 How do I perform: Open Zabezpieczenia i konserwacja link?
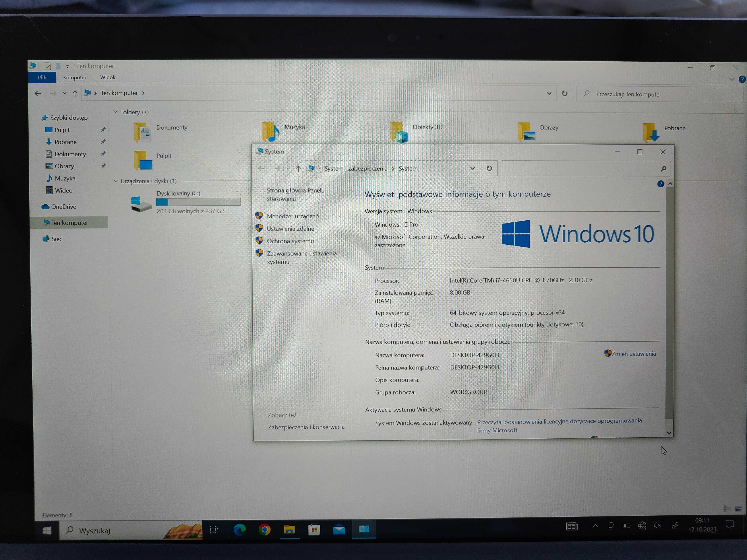point(306,427)
